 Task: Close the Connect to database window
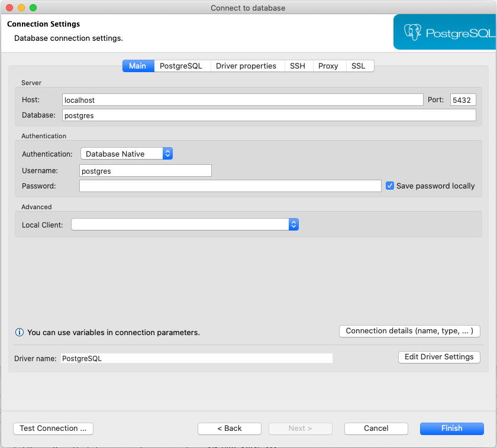click(9, 8)
